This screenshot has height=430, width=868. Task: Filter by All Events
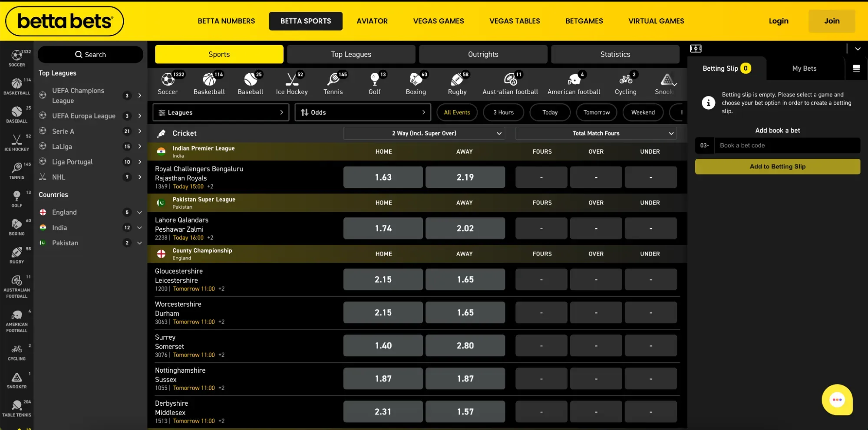click(x=457, y=112)
